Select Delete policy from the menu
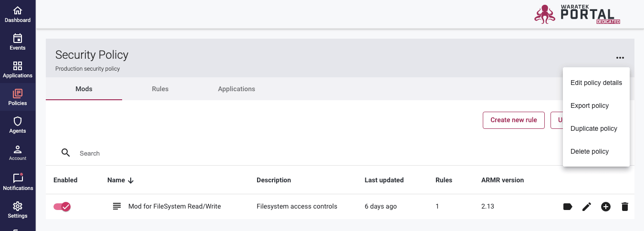This screenshot has width=644, height=231. pos(596,151)
